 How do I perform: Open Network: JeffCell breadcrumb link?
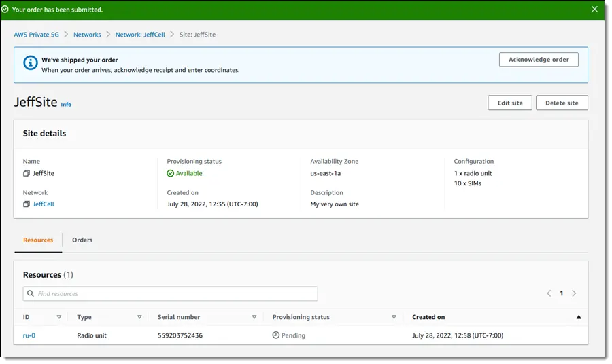point(140,35)
